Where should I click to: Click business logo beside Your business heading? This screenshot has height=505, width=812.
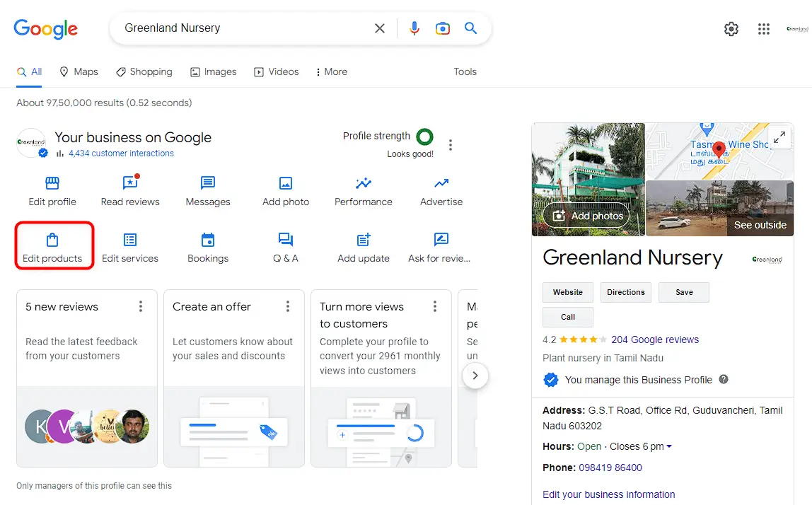point(31,142)
